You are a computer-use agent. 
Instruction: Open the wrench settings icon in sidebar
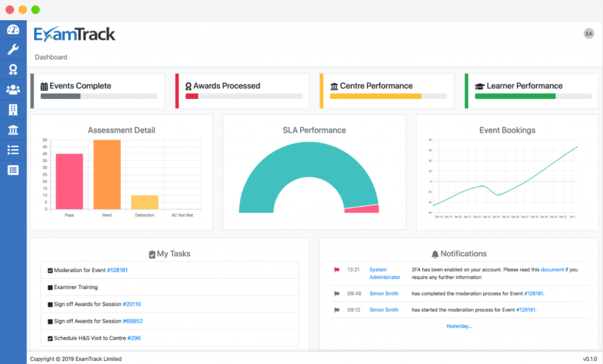13,49
